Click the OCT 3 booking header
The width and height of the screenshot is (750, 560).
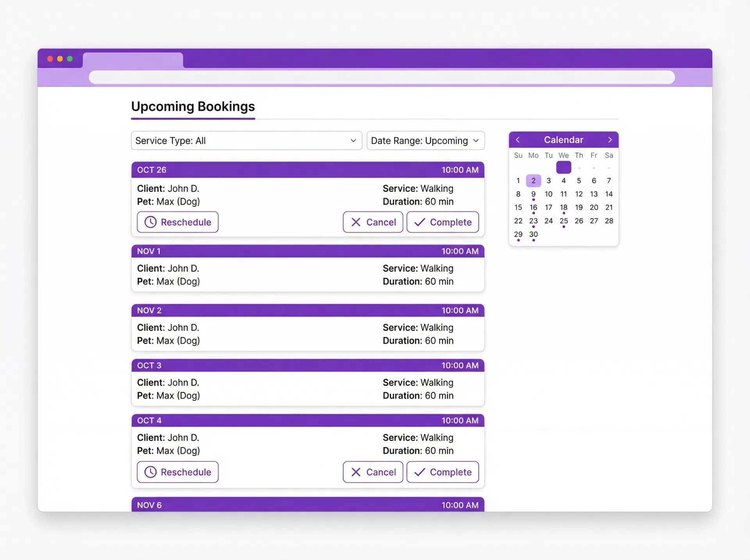308,366
